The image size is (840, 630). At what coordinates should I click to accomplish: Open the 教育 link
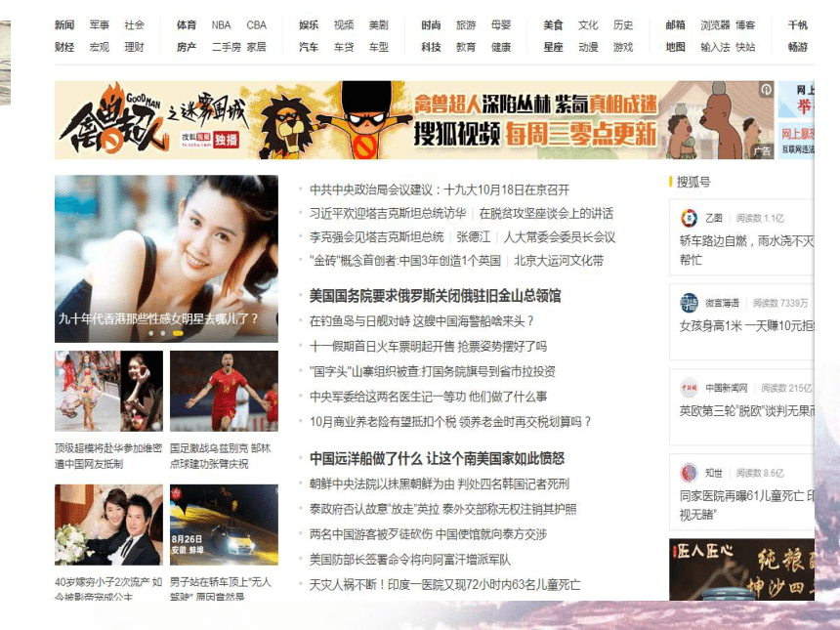[466, 47]
